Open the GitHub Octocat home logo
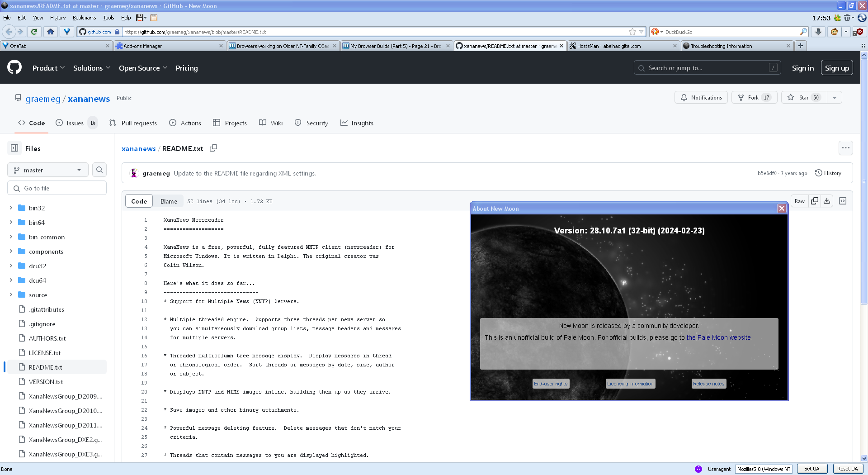This screenshot has height=475, width=868. point(14,67)
